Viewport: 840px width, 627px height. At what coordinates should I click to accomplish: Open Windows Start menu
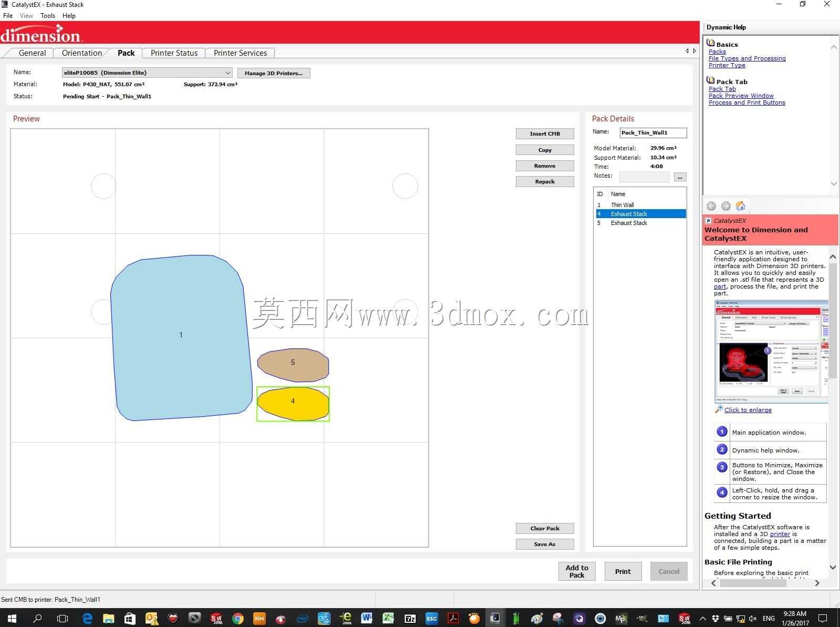point(12,618)
